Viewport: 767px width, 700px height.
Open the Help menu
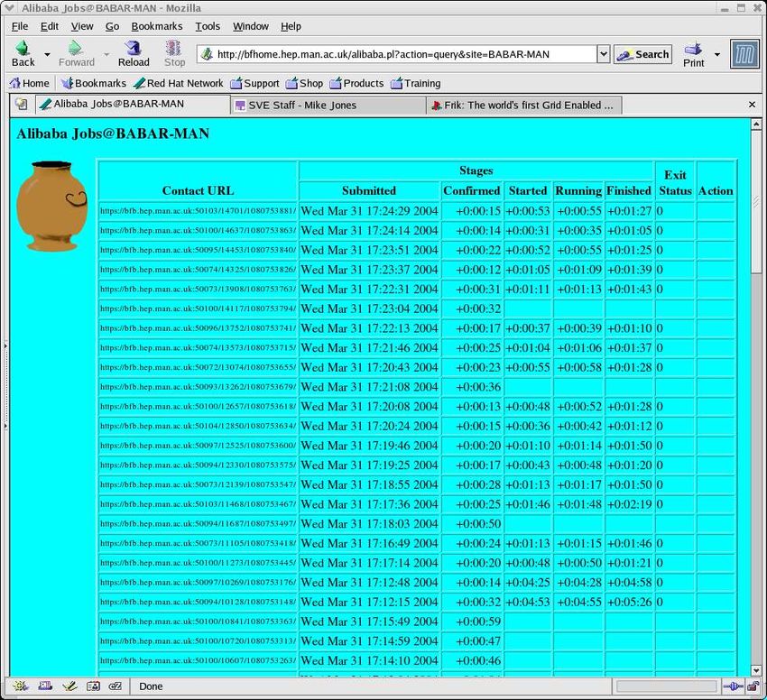pyautogui.click(x=291, y=26)
